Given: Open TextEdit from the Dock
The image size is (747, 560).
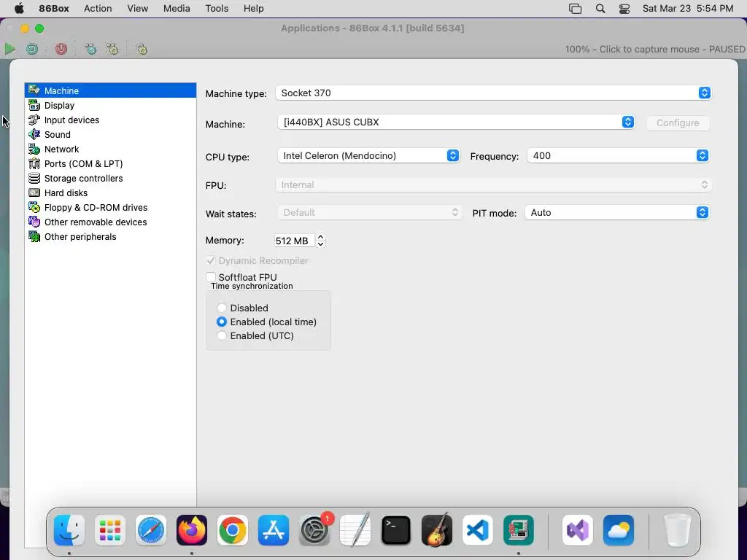Looking at the screenshot, I should 355,530.
